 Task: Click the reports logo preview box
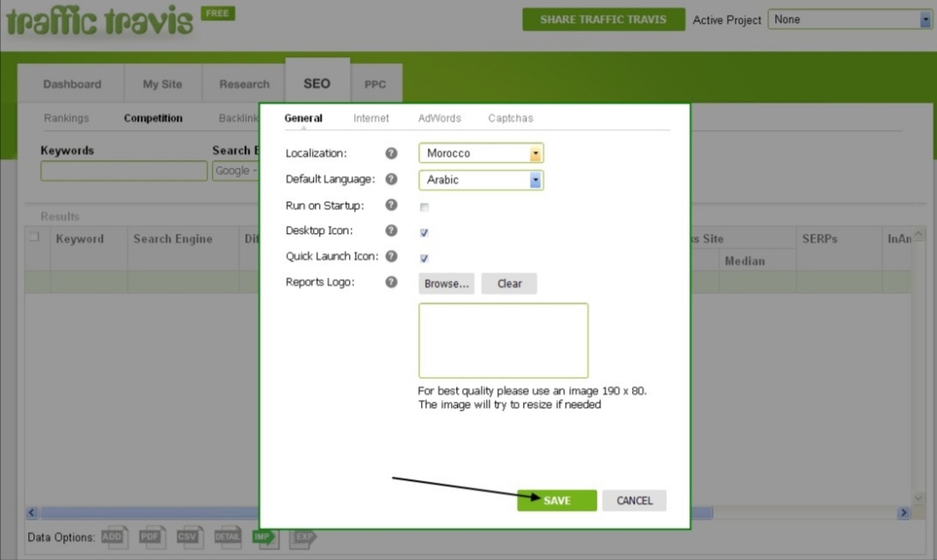[503, 341]
